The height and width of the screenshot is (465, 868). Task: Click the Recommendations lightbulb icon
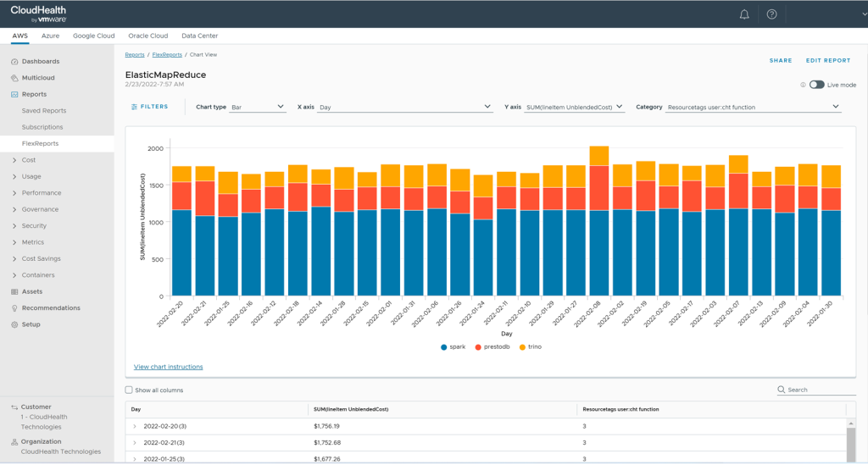[x=14, y=308]
